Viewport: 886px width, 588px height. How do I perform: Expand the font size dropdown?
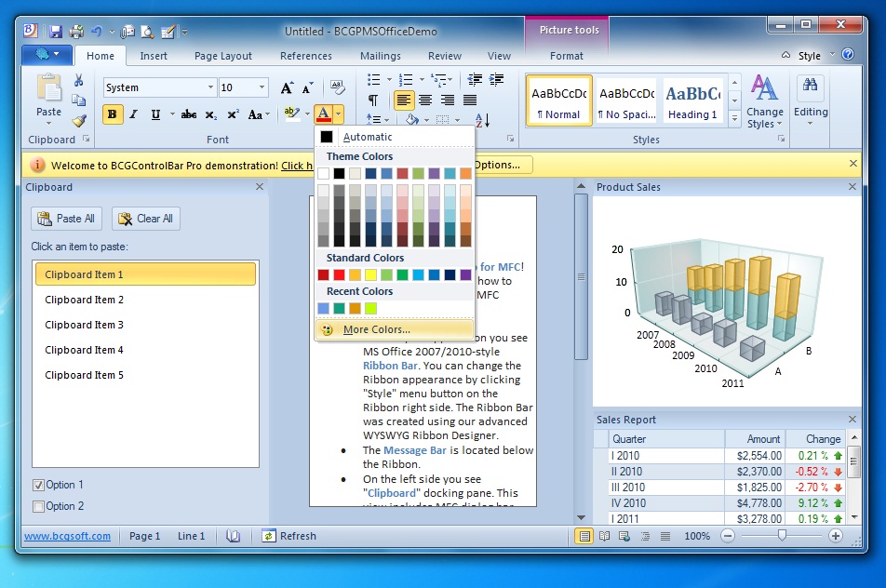[263, 88]
